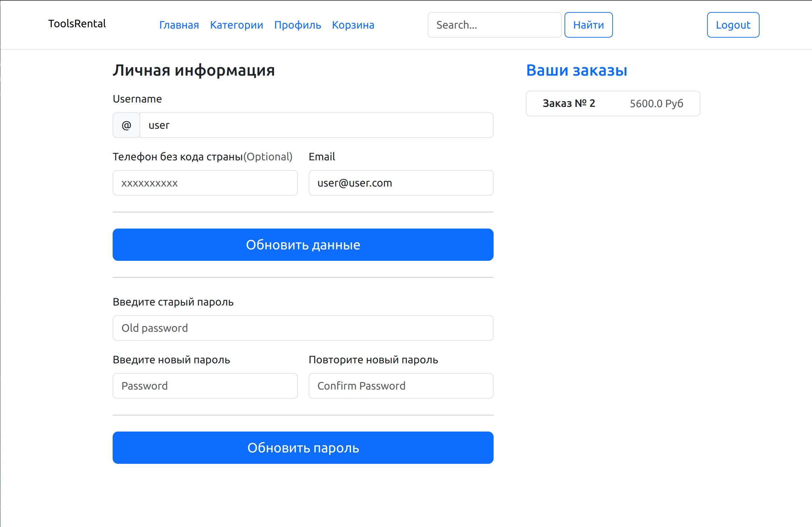Click the Logout button
The image size is (812, 527).
coord(733,25)
